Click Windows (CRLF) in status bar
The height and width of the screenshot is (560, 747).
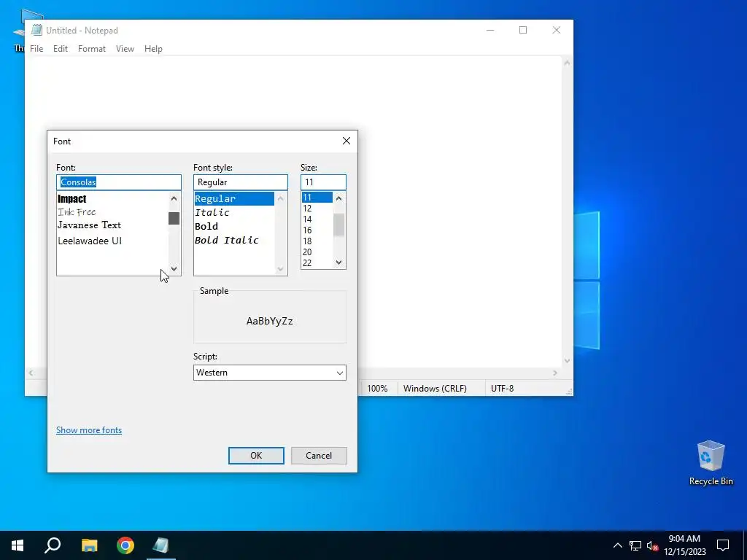(x=435, y=388)
